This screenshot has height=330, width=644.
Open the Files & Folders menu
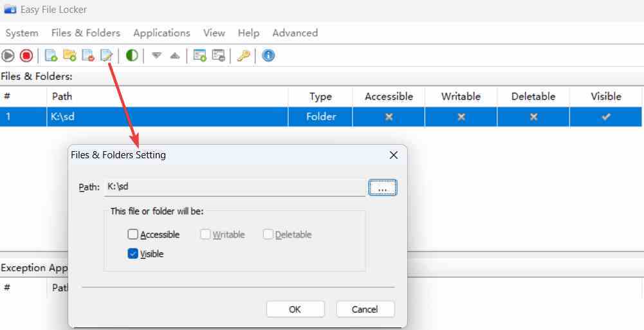(86, 33)
